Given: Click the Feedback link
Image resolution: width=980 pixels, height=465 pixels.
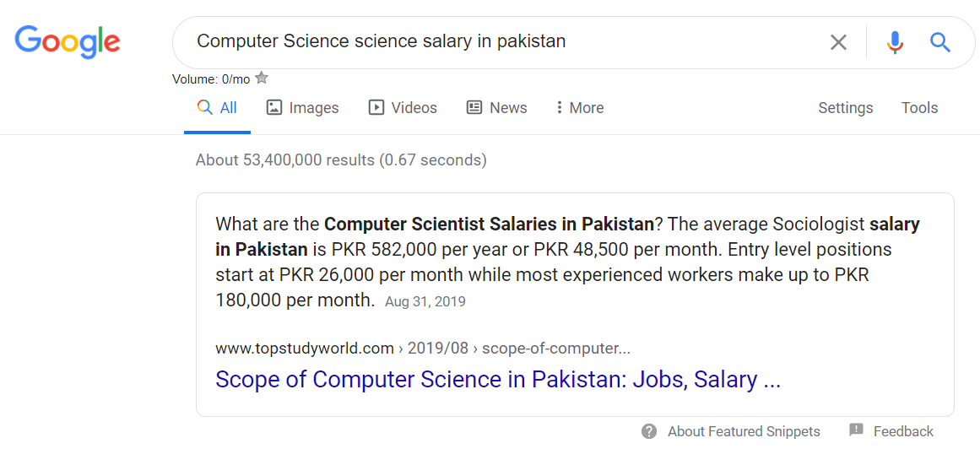Looking at the screenshot, I should tap(903, 431).
